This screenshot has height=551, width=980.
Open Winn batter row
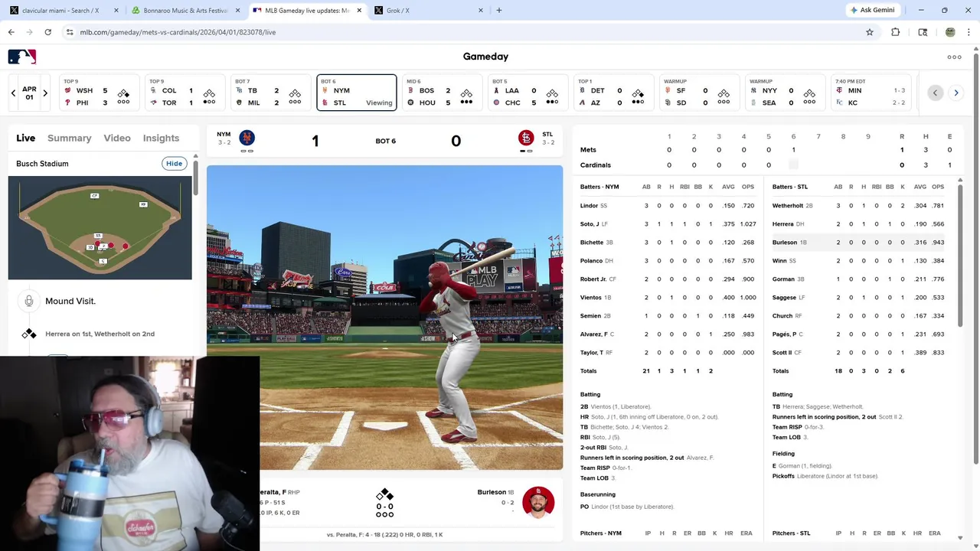(859, 261)
